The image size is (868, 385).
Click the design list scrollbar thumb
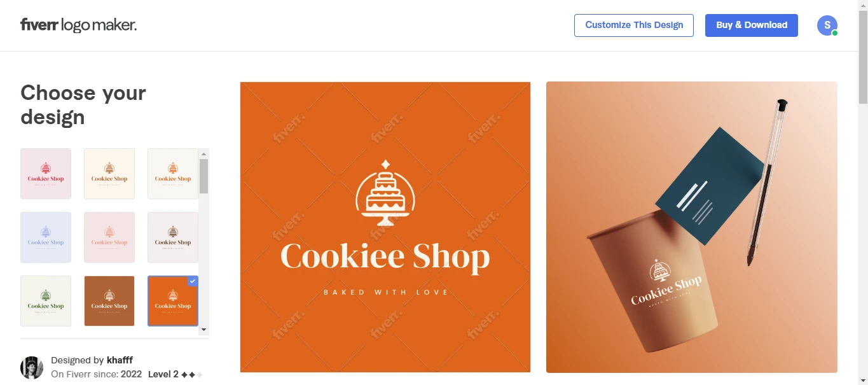click(203, 176)
